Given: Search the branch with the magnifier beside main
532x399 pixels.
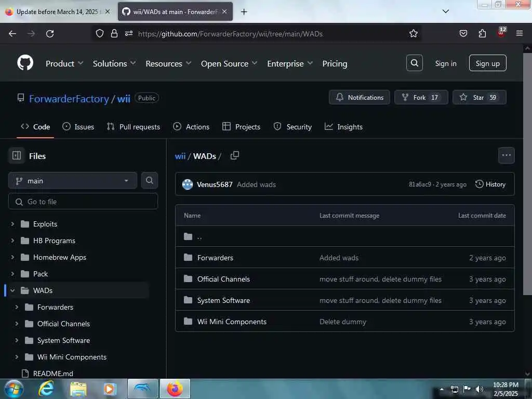Looking at the screenshot, I should click(x=149, y=180).
